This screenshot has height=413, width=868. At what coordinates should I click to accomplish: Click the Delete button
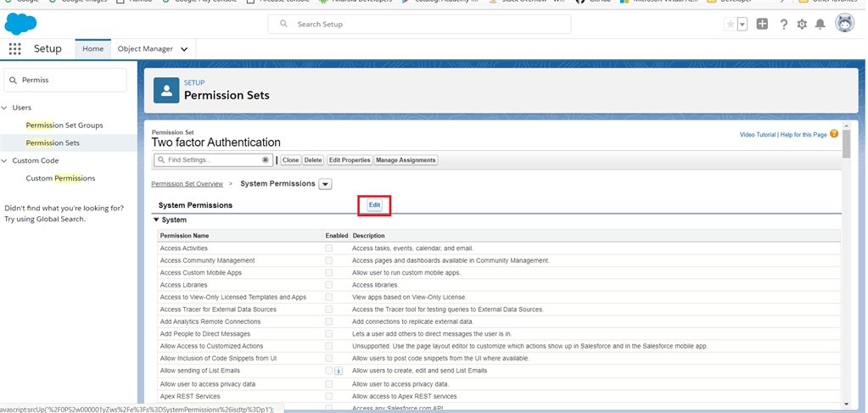pyautogui.click(x=313, y=160)
